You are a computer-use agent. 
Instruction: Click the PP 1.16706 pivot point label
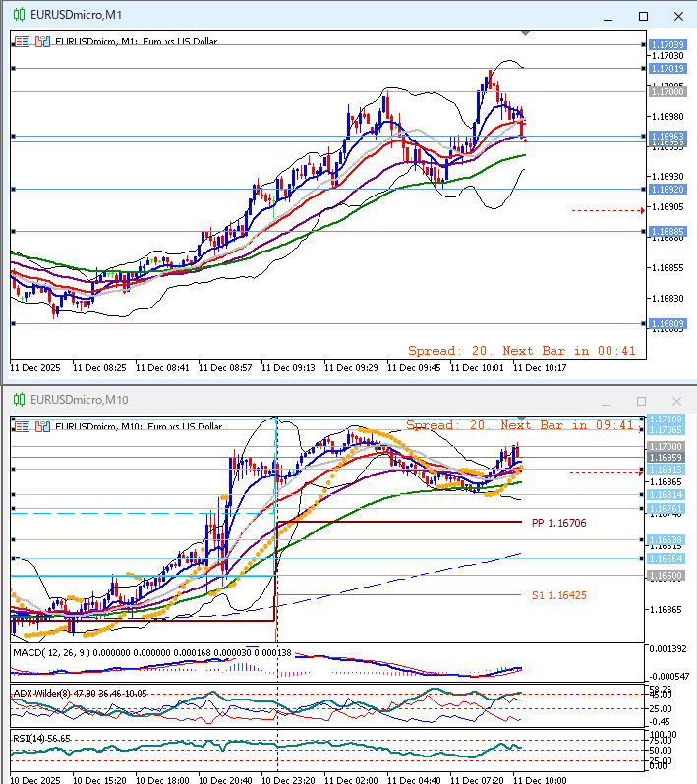(558, 523)
